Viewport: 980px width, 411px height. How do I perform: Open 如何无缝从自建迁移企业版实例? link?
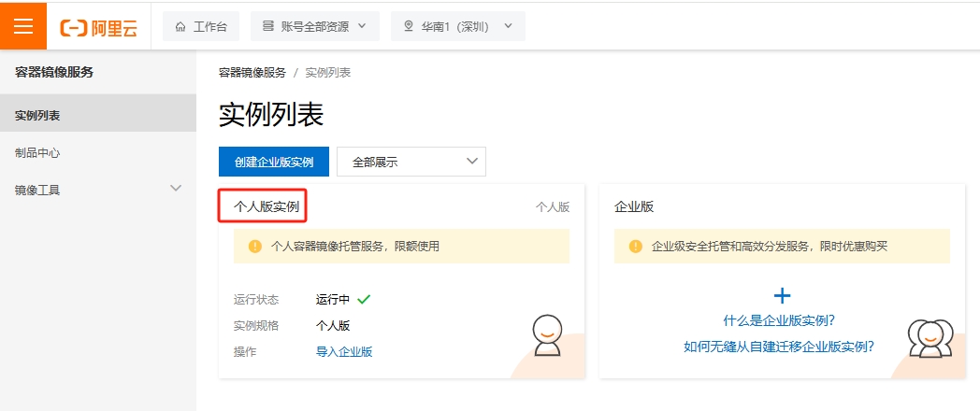click(x=779, y=347)
